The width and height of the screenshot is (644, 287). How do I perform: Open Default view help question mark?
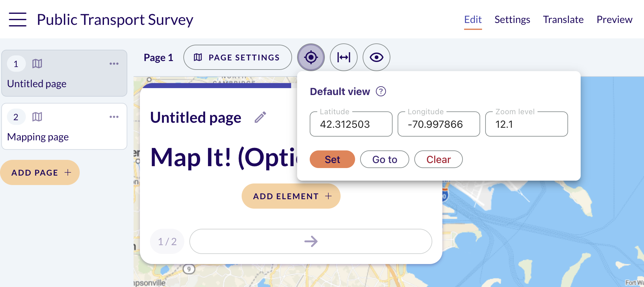(381, 92)
